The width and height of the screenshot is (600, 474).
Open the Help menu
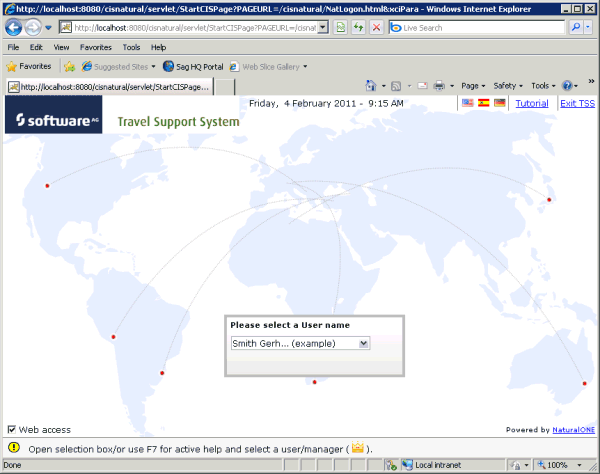(158, 47)
